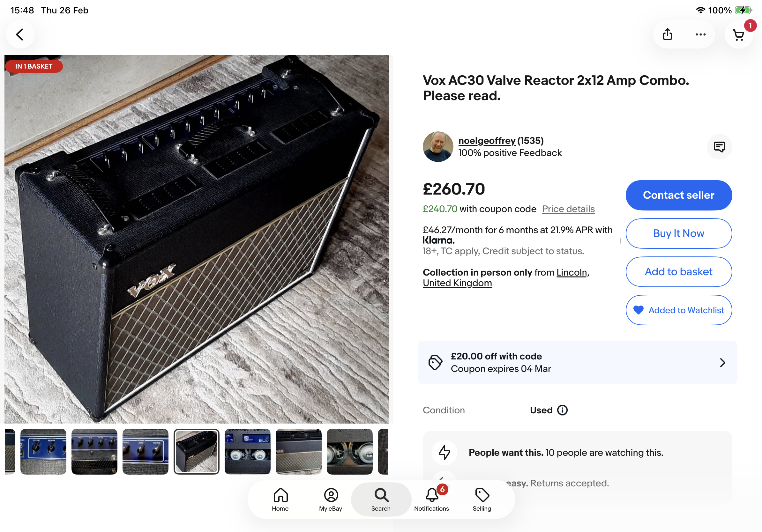Message seller via chat bubble icon

coord(719,147)
